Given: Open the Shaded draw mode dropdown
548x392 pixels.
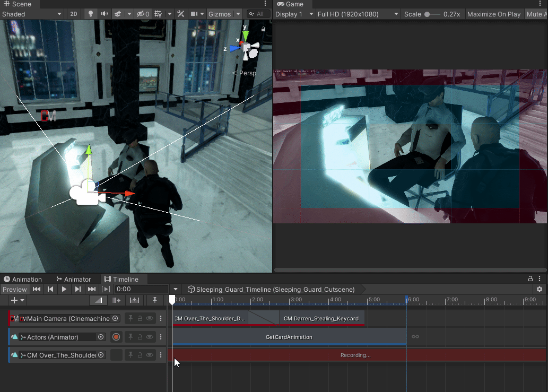Looking at the screenshot, I should click(x=32, y=14).
